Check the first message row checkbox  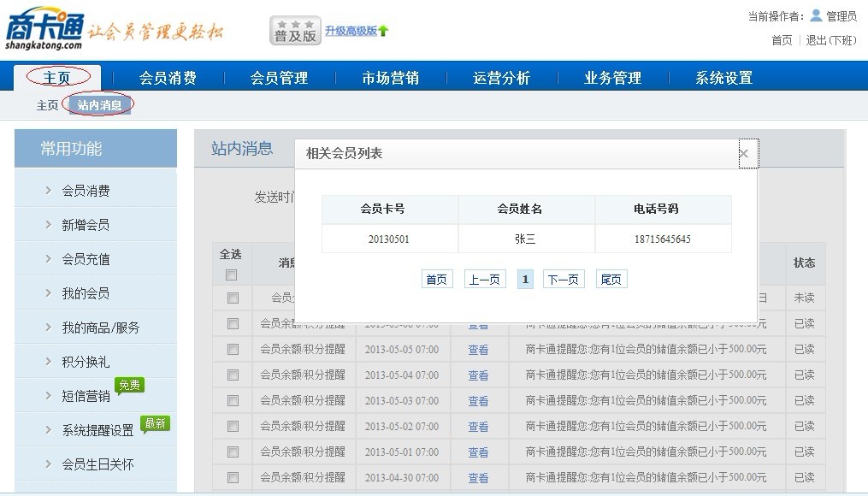tap(233, 298)
